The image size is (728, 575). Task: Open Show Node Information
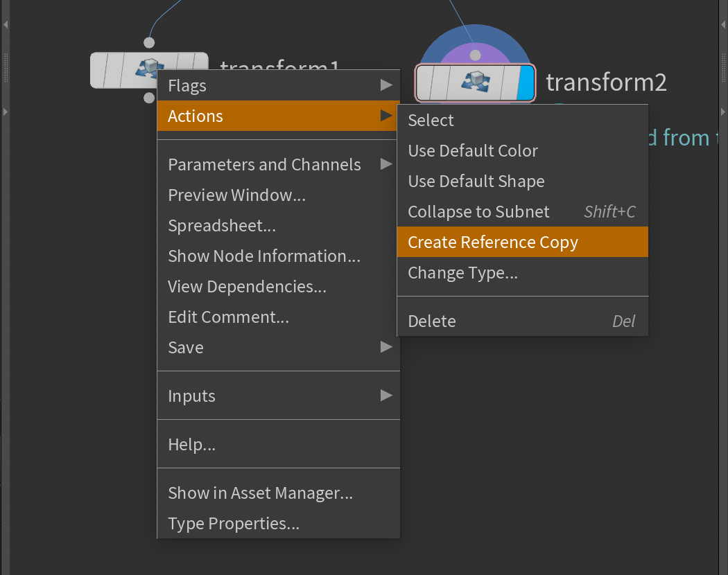tap(264, 256)
